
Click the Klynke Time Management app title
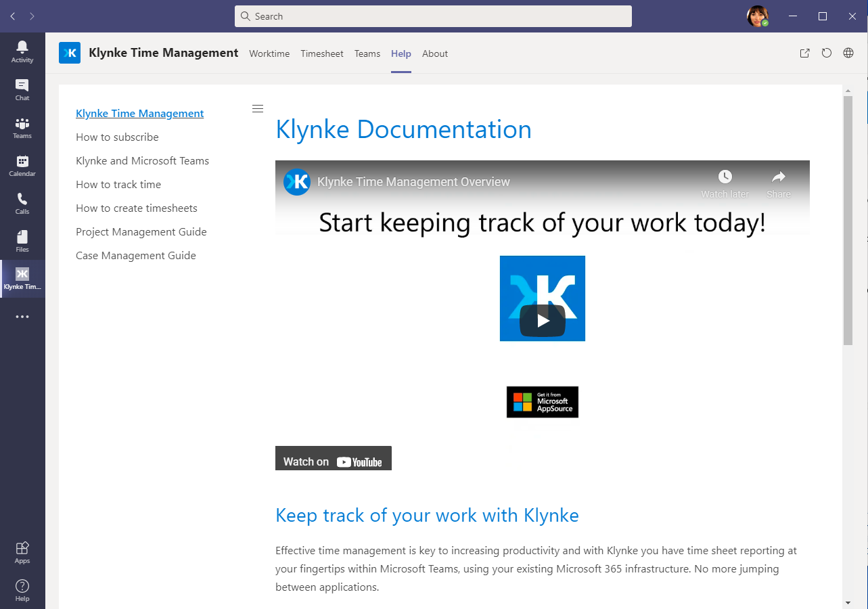click(x=164, y=53)
